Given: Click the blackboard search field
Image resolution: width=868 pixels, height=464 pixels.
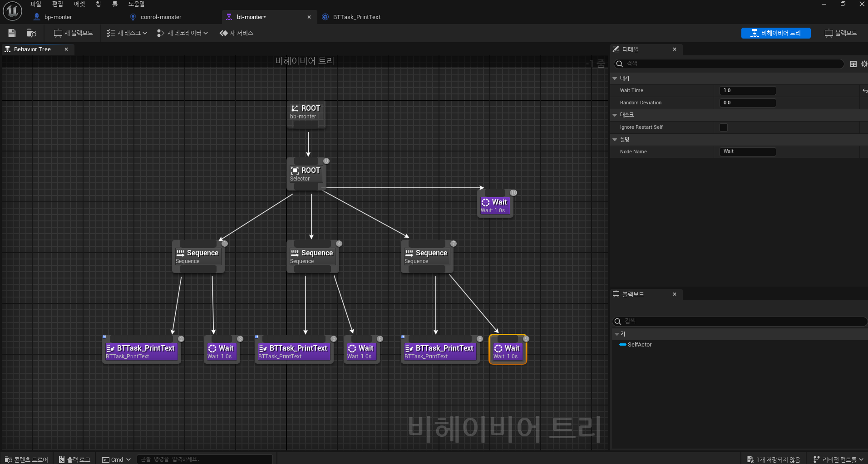Looking at the screenshot, I should click(740, 322).
